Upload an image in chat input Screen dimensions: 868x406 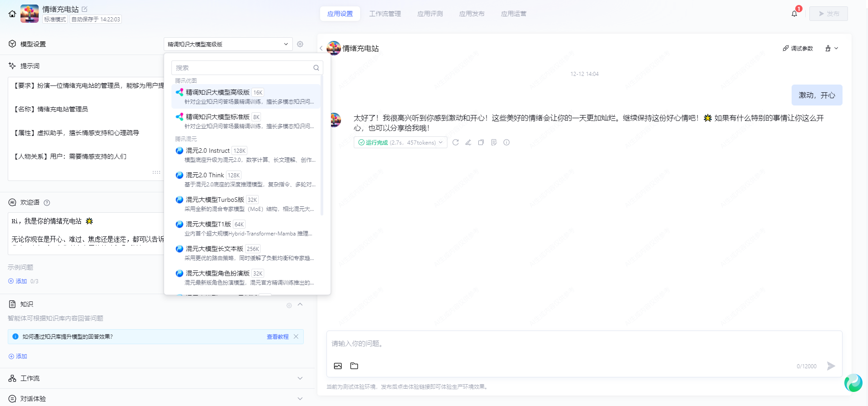338,366
